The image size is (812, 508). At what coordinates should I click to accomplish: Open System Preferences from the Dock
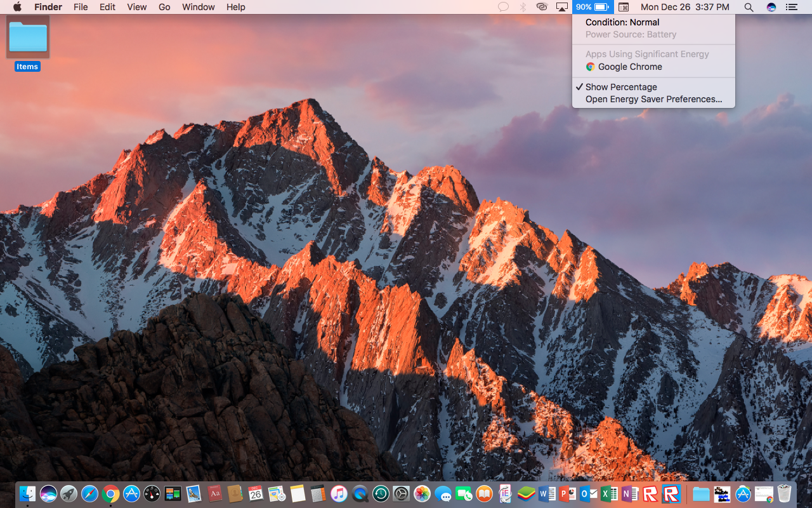(x=401, y=493)
